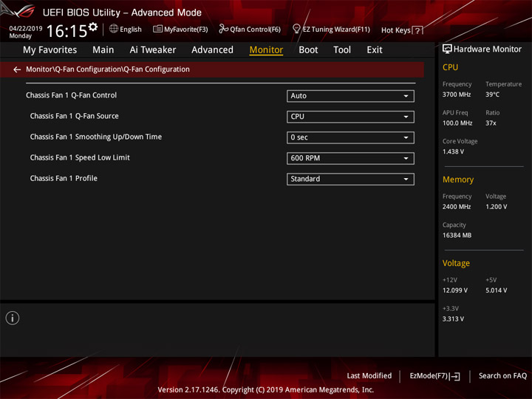Viewport: 532px width, 399px height.
Task: Select the Chassis Fan 1 Q-Fan Source label
Action: click(75, 116)
